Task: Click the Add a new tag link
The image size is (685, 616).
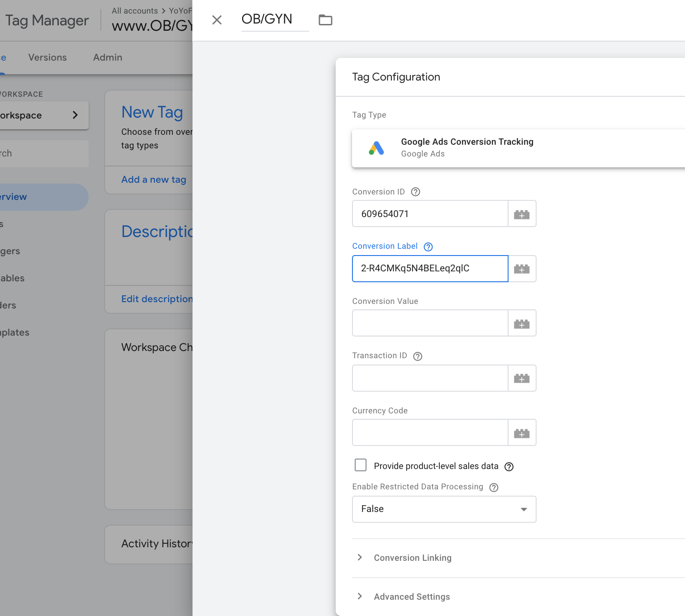Action: click(x=153, y=180)
